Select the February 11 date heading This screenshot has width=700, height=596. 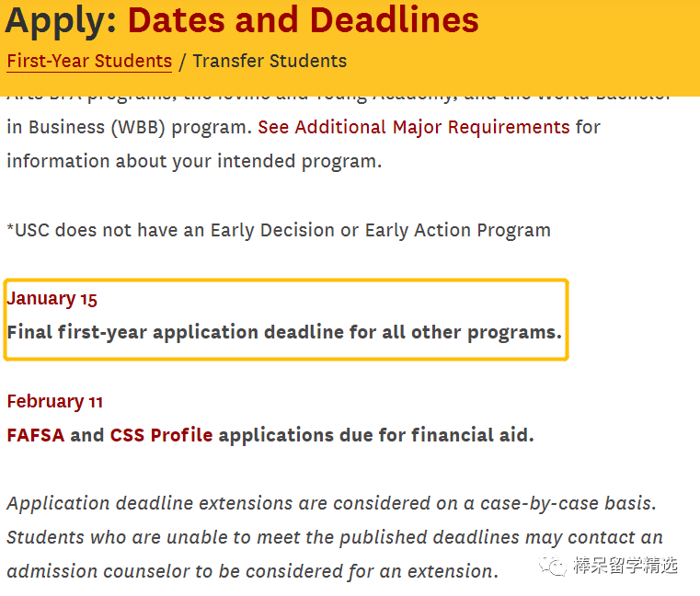click(55, 401)
